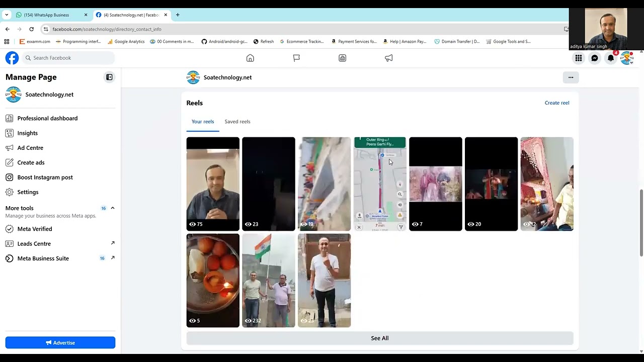Click the Soatechnology.net page name in sidebar
644x362 pixels.
49,95
